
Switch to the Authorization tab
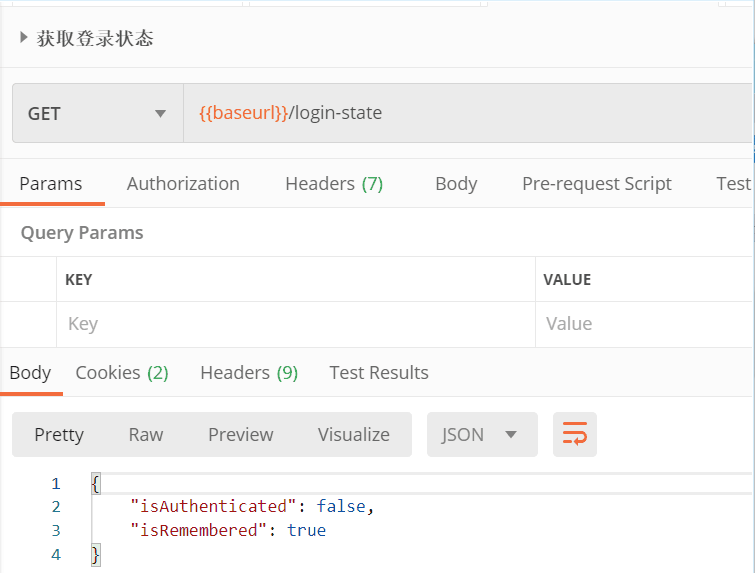tap(183, 184)
